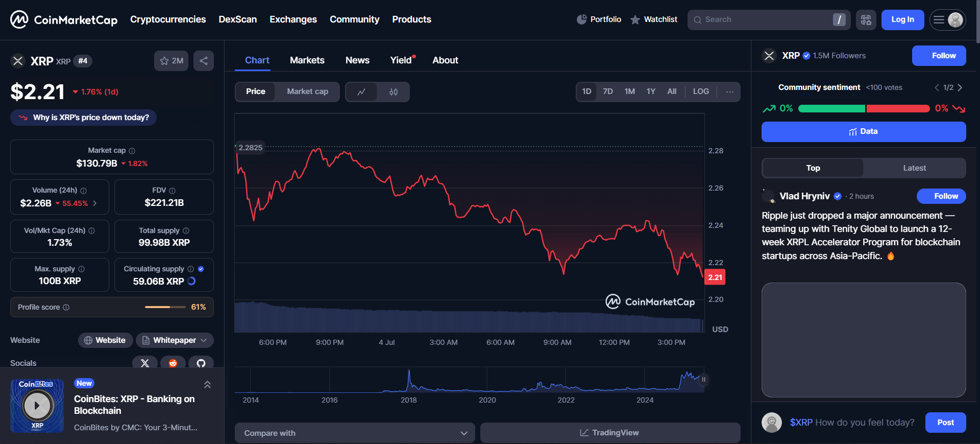Open Community menu

[354, 19]
